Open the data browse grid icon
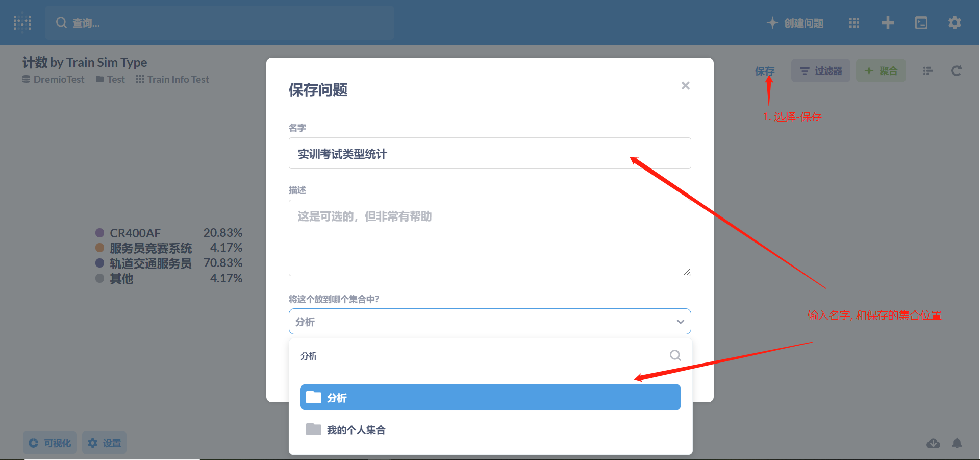The image size is (980, 460). (854, 23)
